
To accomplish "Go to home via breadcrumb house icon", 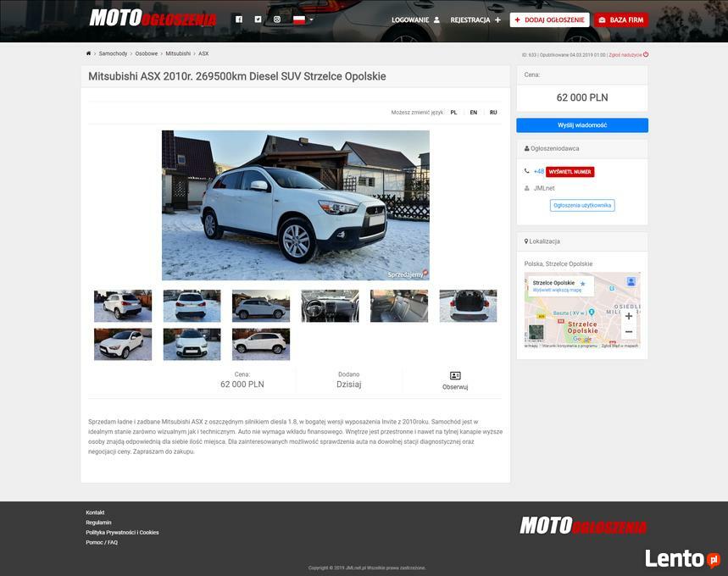I will tap(88, 53).
